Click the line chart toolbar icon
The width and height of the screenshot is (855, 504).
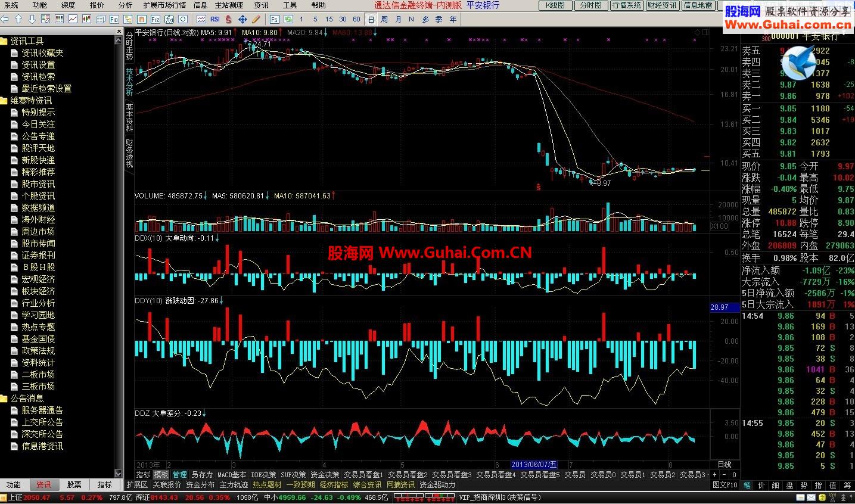pos(73,19)
